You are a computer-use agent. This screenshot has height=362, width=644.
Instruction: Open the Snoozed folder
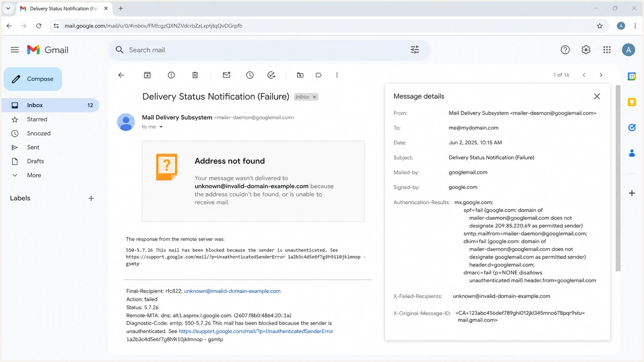tap(50, 133)
